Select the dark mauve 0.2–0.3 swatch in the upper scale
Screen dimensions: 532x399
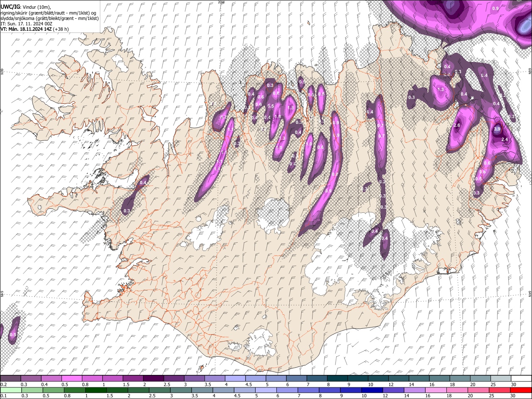tap(10, 378)
